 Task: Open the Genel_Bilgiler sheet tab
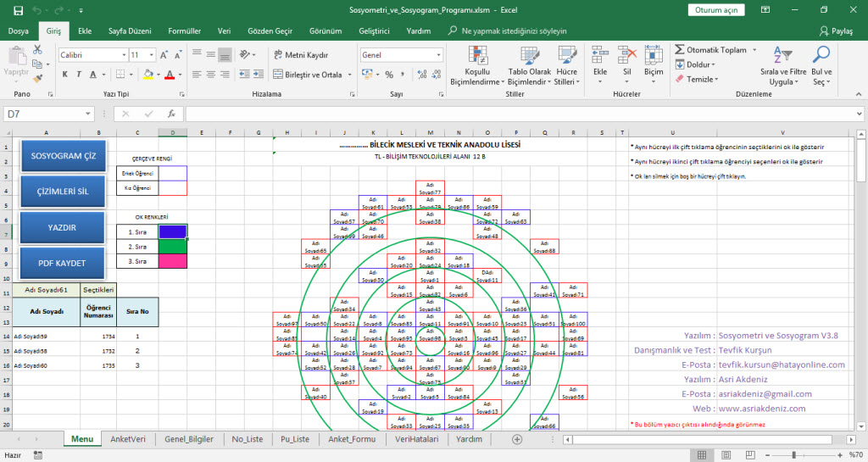[x=189, y=439]
